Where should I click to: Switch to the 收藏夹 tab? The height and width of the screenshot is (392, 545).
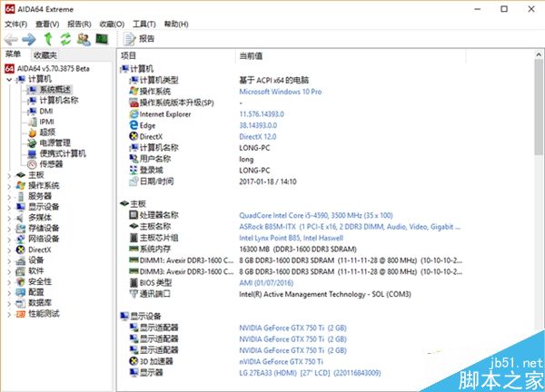tap(45, 54)
